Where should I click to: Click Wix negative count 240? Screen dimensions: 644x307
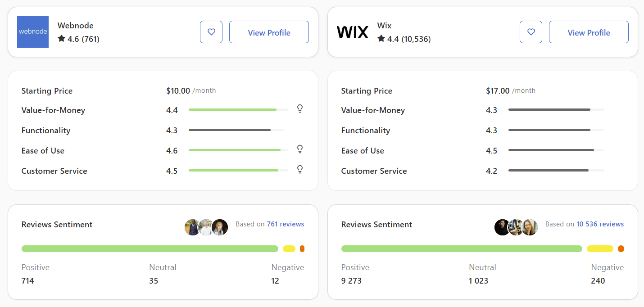coord(598,281)
